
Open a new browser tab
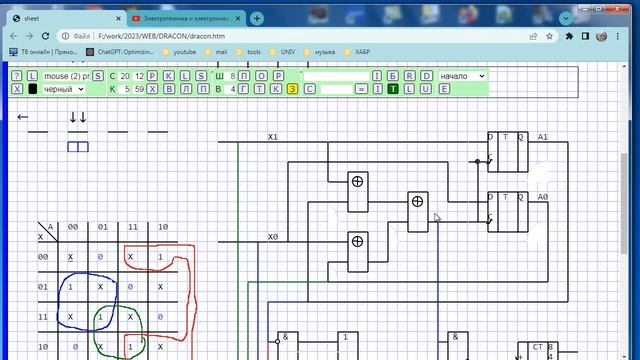coord(257,18)
